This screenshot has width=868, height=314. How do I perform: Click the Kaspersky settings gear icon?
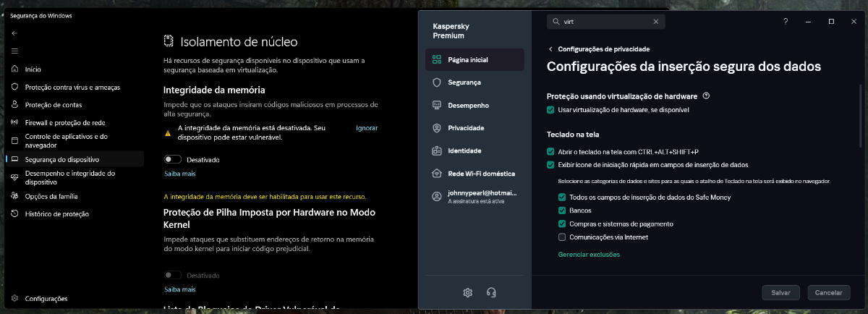467,292
